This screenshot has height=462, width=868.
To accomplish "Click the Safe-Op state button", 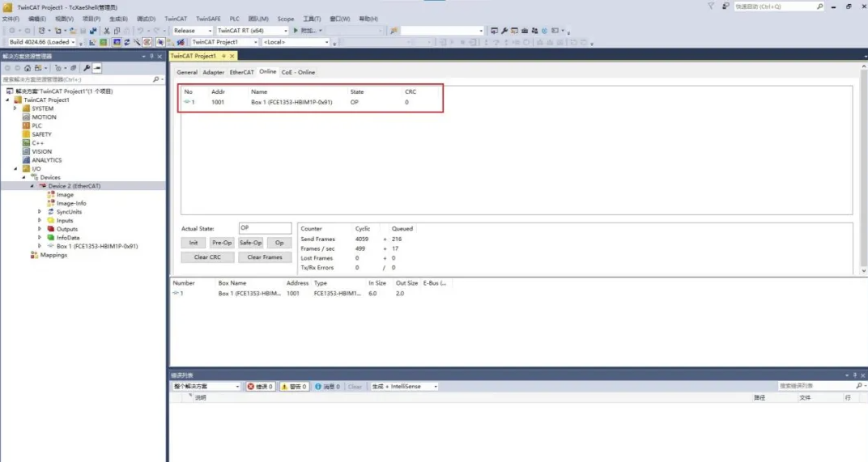I will coord(251,243).
